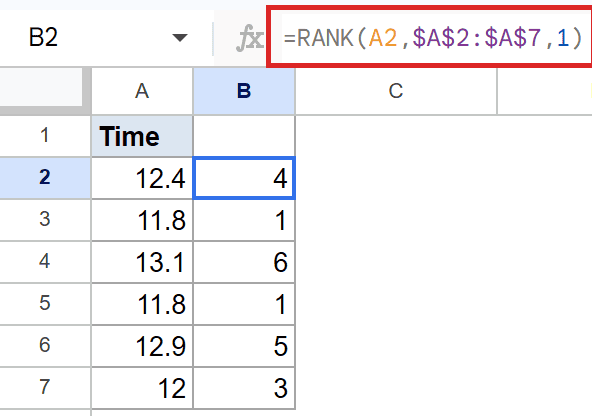Click the fx function icon
Viewport: 592px width, 416px height.
pos(250,38)
